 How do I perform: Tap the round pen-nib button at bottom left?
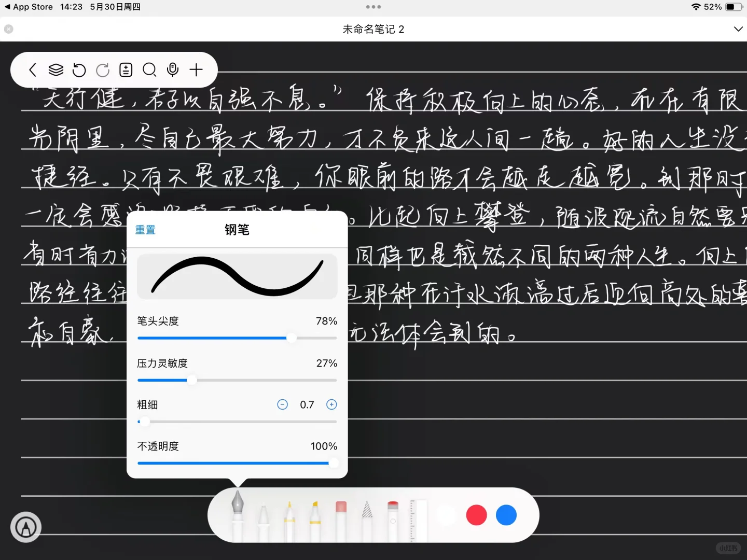[x=26, y=527]
